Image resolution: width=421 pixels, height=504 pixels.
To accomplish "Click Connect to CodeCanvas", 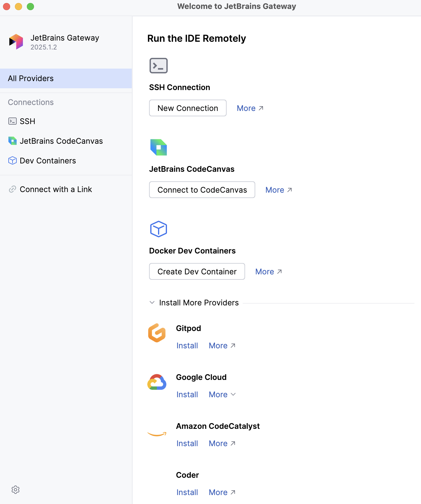I will tap(202, 190).
